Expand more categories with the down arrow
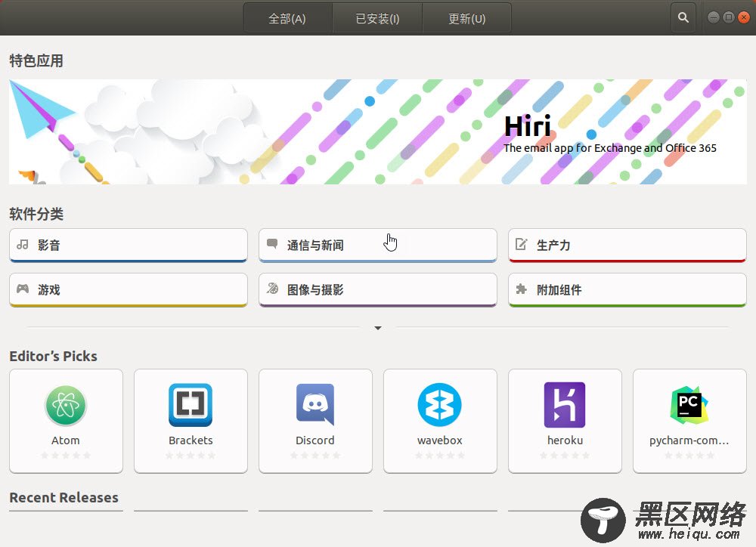 coord(378,328)
